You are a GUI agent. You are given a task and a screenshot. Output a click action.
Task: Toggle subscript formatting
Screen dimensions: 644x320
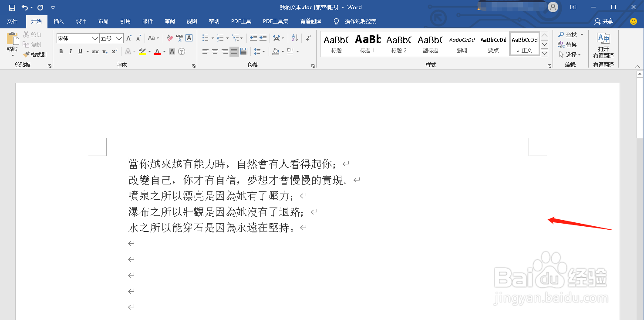(x=105, y=51)
